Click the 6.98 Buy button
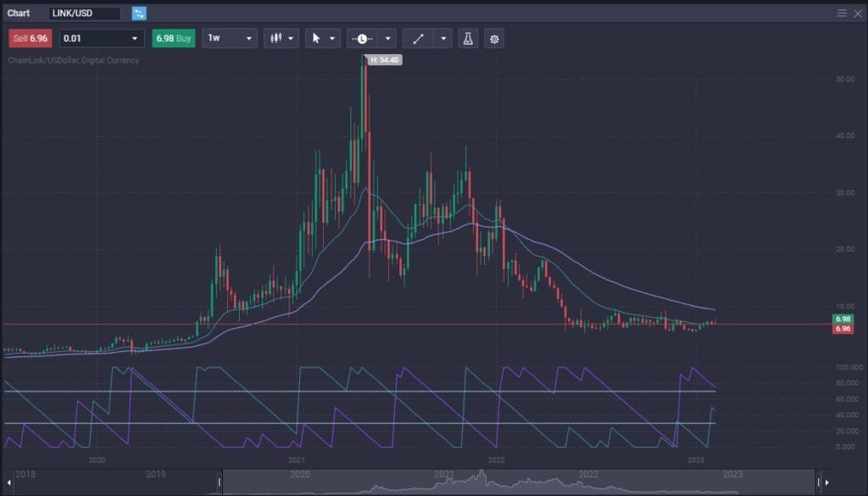Viewport: 868px width, 496px height. click(x=174, y=38)
